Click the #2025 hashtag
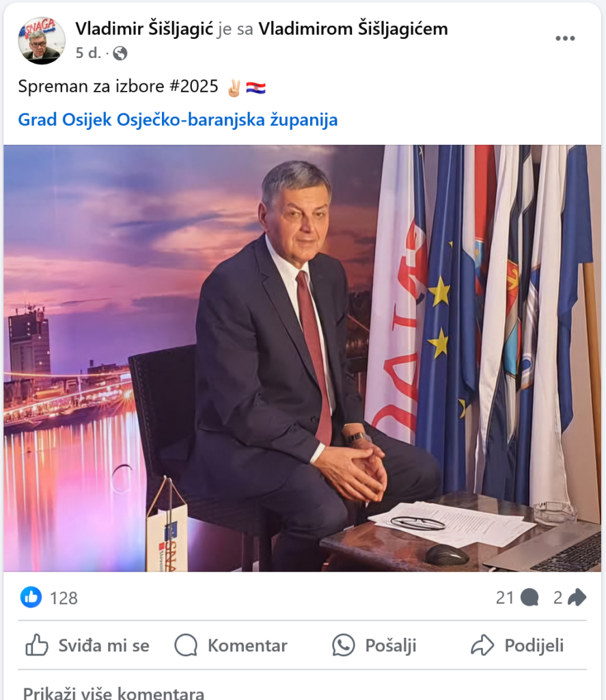606x700 pixels. click(193, 86)
